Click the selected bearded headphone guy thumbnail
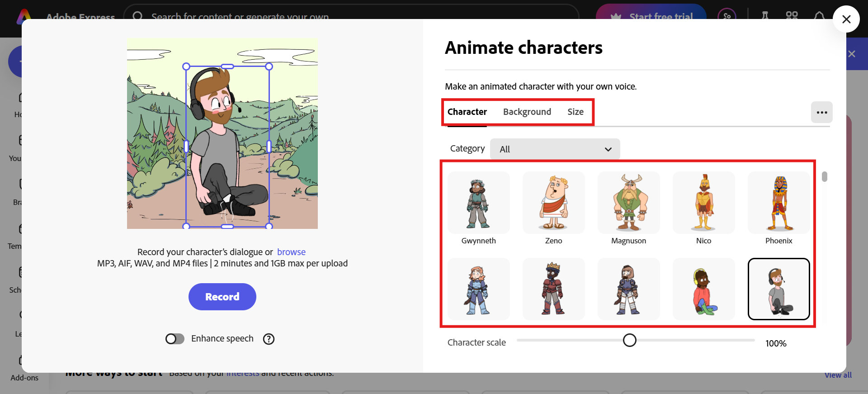This screenshot has width=868, height=394. pos(779,289)
